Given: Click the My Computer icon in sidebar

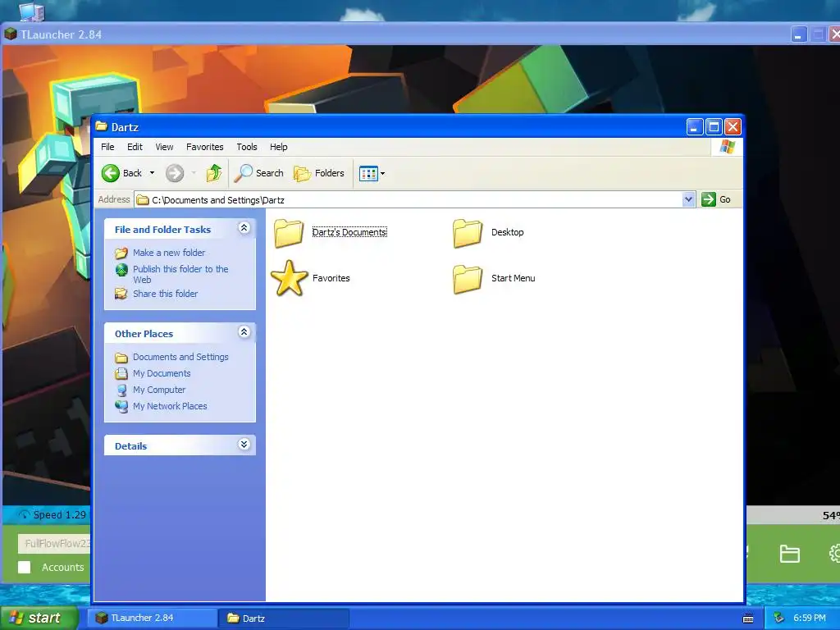Looking at the screenshot, I should pyautogui.click(x=121, y=390).
